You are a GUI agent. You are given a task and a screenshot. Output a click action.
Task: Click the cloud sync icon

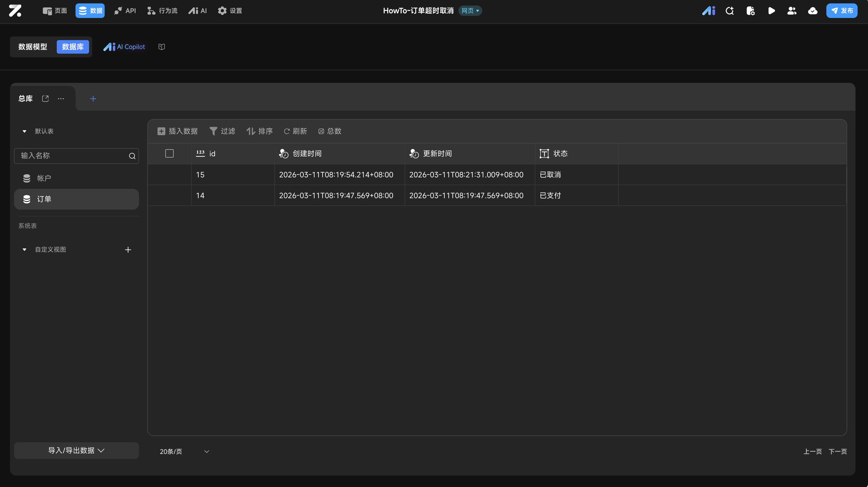(x=813, y=11)
